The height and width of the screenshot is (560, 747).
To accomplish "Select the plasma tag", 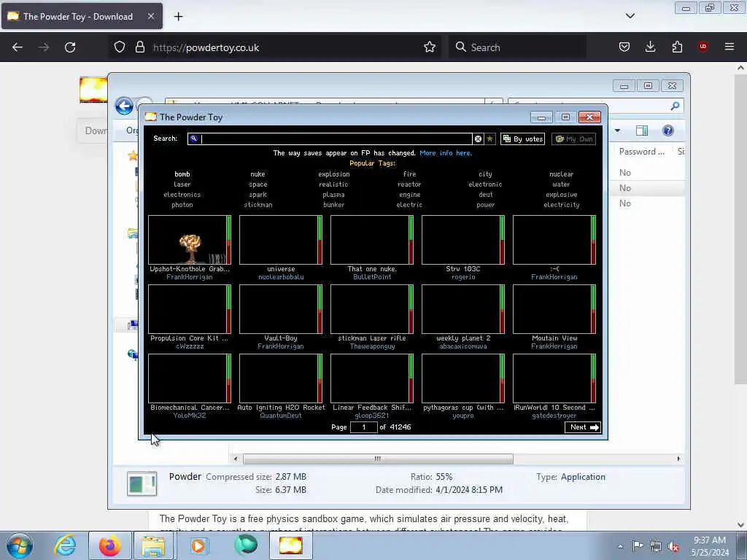I will point(333,195).
